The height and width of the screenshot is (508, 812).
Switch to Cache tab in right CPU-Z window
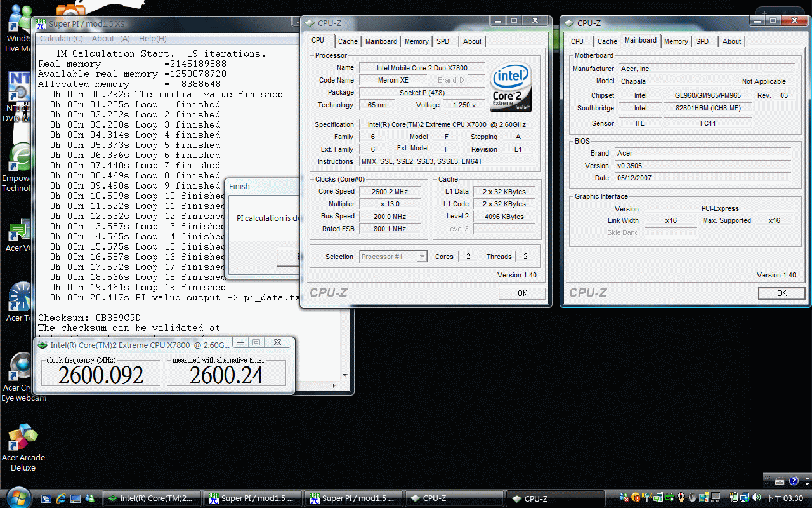607,41
